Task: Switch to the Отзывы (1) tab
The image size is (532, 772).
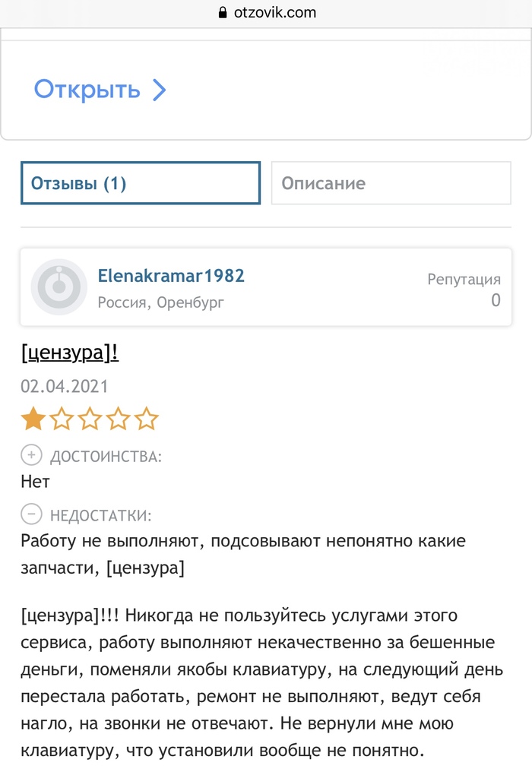Action: click(141, 183)
